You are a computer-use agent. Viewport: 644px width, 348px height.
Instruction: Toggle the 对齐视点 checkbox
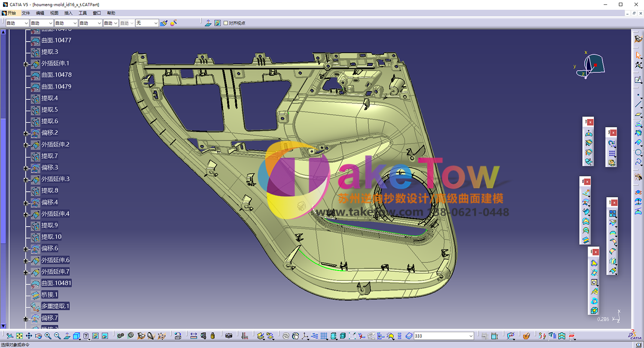[225, 23]
